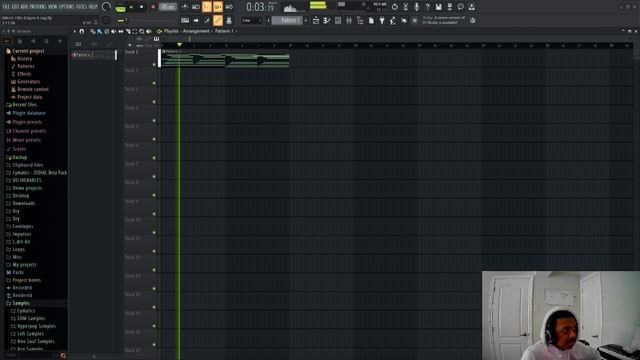The width and height of the screenshot is (640, 360).
Task: Click the Play/Pause transport button
Action: click(x=131, y=7)
